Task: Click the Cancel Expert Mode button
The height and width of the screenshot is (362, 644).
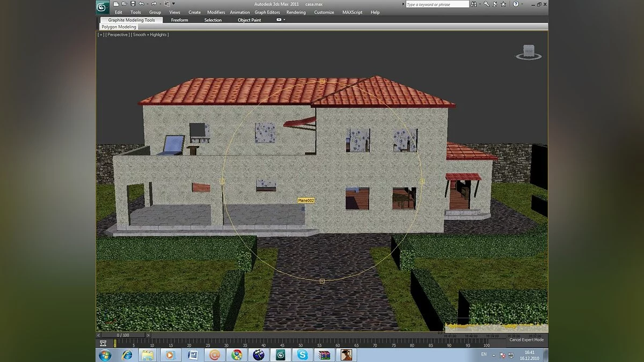Action: (526, 339)
